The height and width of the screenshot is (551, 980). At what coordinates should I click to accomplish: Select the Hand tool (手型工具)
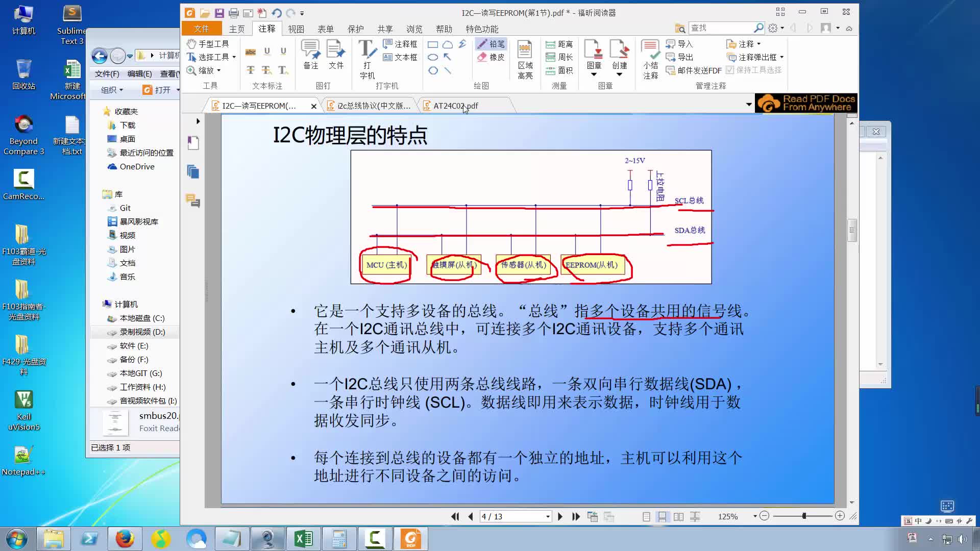point(208,44)
